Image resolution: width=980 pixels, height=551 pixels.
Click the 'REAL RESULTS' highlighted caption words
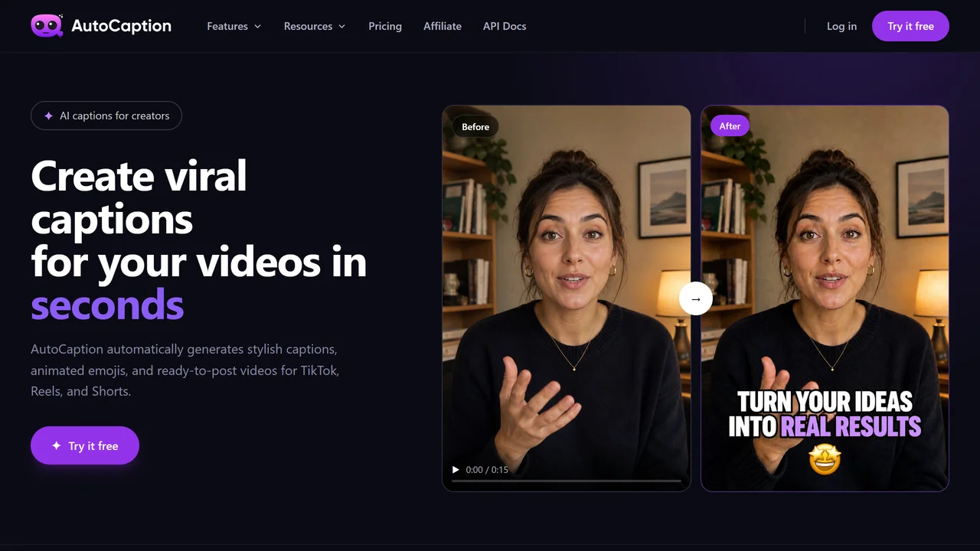851,426
